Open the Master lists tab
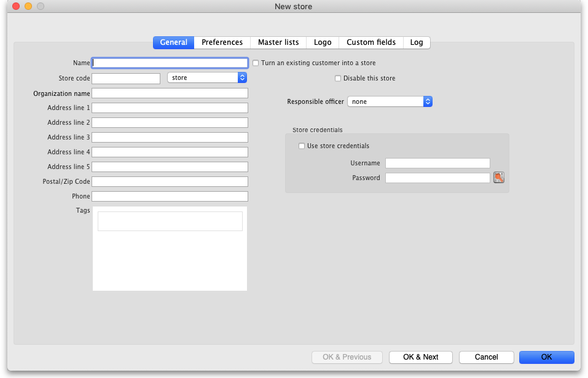The height and width of the screenshot is (378, 588). click(278, 42)
